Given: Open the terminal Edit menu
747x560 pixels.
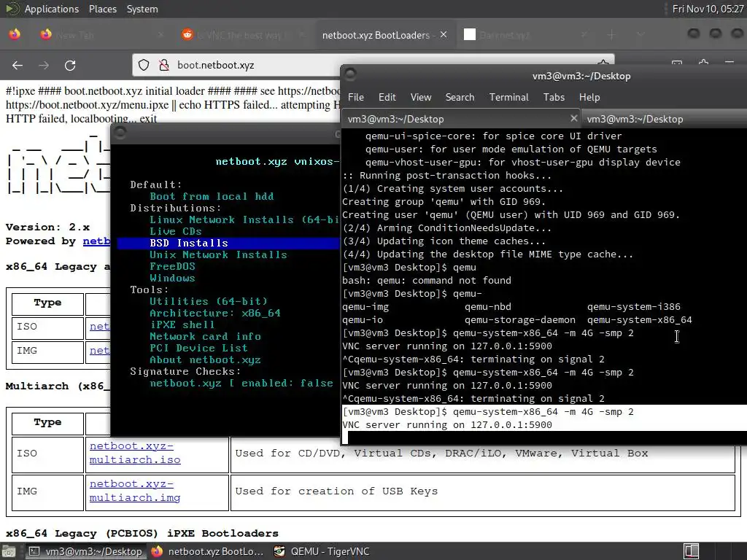Looking at the screenshot, I should pos(387,97).
